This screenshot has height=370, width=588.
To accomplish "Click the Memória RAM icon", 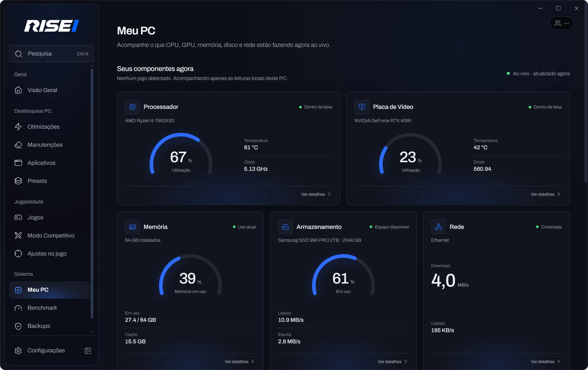I will coord(132,227).
